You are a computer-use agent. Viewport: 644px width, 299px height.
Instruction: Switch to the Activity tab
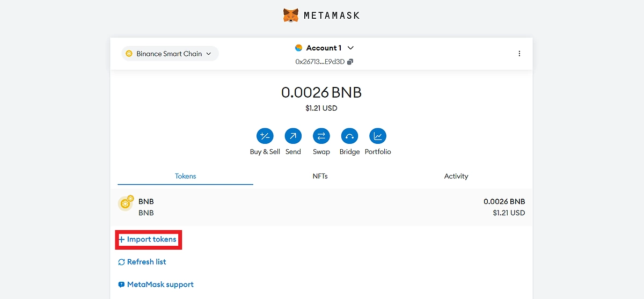456,176
